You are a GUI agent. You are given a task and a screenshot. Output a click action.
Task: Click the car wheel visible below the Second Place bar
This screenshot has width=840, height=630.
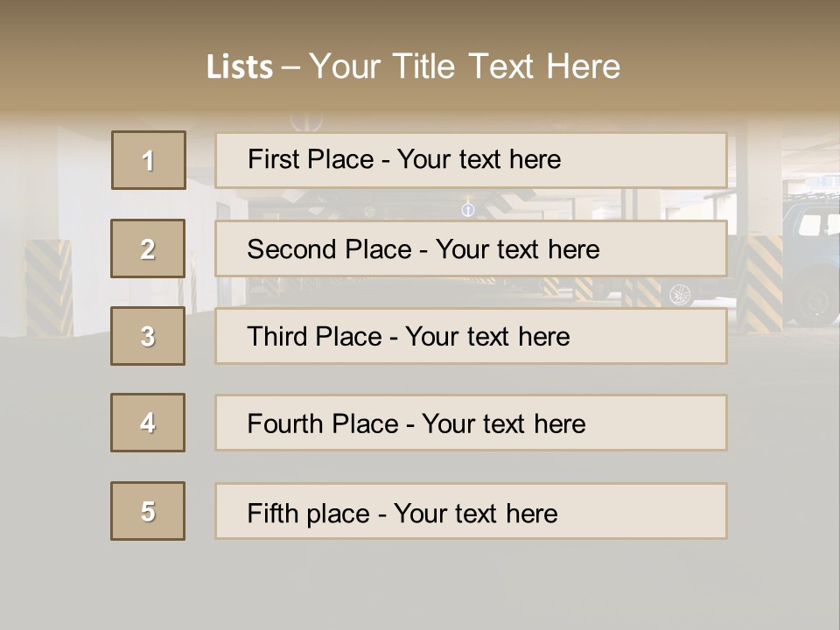[680, 294]
